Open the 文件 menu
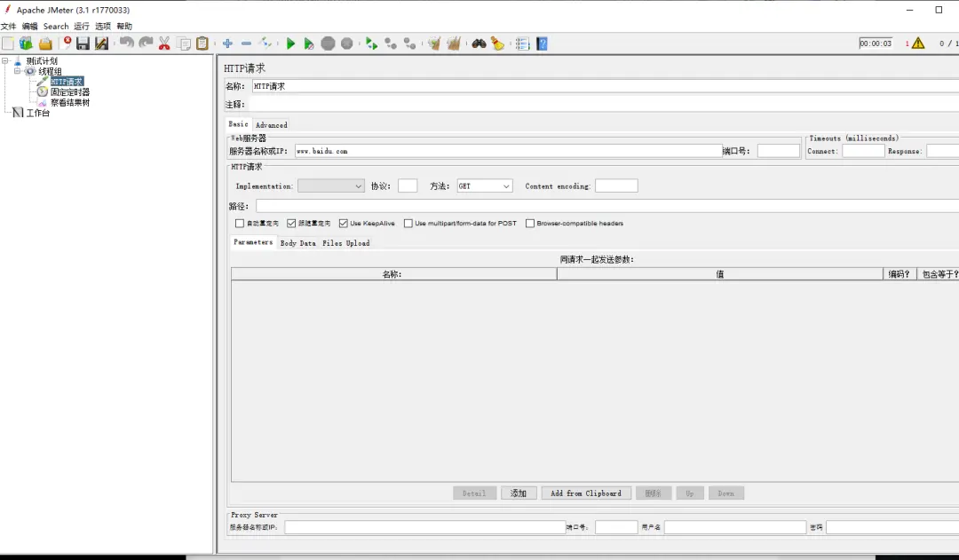Image resolution: width=959 pixels, height=560 pixels. pyautogui.click(x=9, y=27)
